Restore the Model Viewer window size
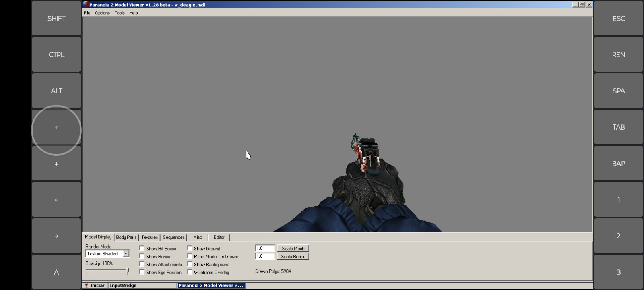Viewport: 644px width, 290px height. click(x=582, y=4)
